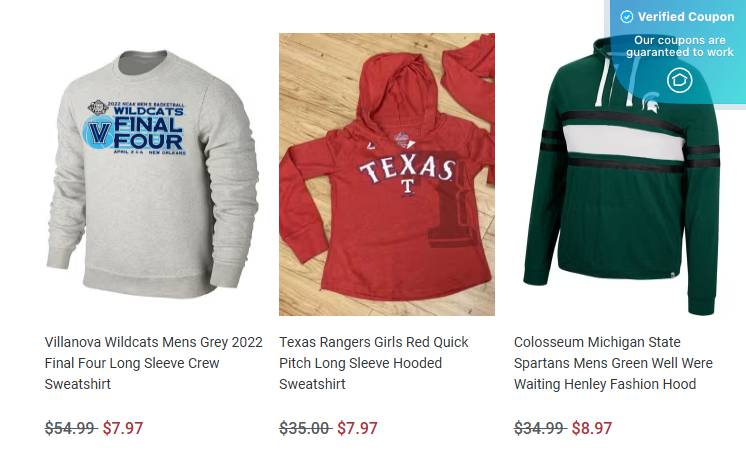Screen dimensions: 746x471
Task: Click the white chest stripe on green hoodie
Action: (x=624, y=143)
